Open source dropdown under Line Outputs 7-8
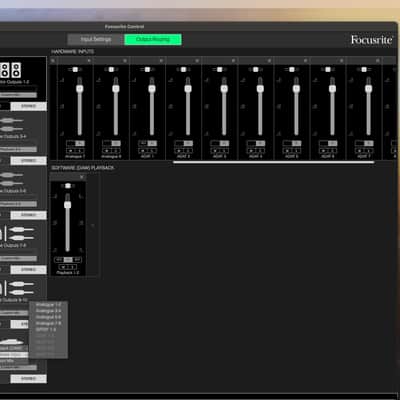This screenshot has height=400, width=400. [x=18, y=258]
